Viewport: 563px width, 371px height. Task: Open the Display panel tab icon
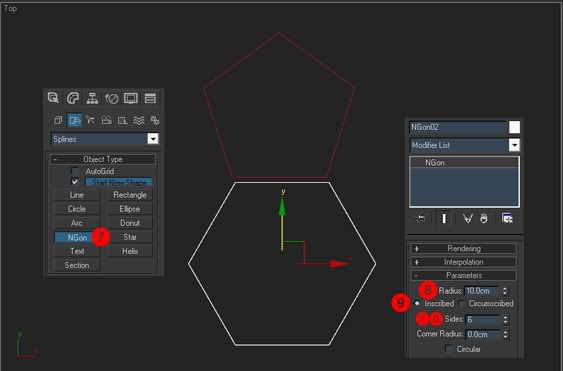click(x=131, y=98)
